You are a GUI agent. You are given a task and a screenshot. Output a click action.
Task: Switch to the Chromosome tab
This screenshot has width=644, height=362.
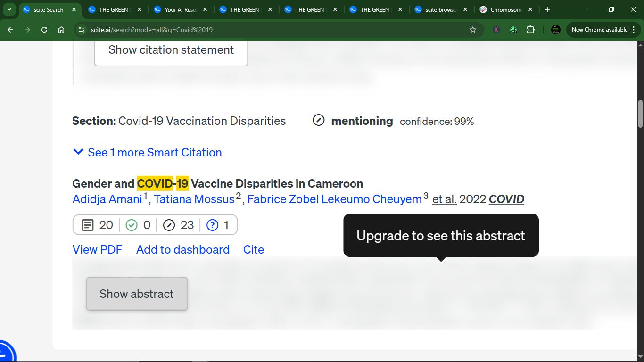pyautogui.click(x=505, y=9)
